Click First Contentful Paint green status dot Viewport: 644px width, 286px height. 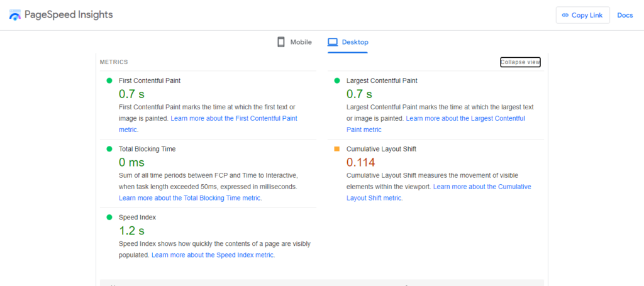[x=109, y=80]
